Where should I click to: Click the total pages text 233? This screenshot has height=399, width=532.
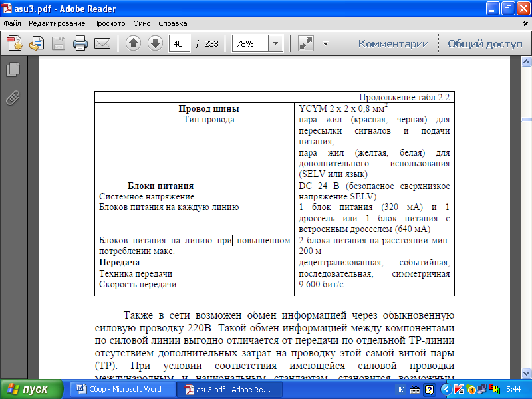coord(211,44)
